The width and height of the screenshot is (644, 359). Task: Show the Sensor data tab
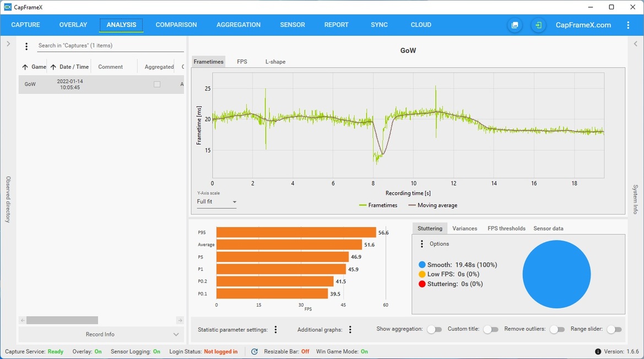click(548, 229)
